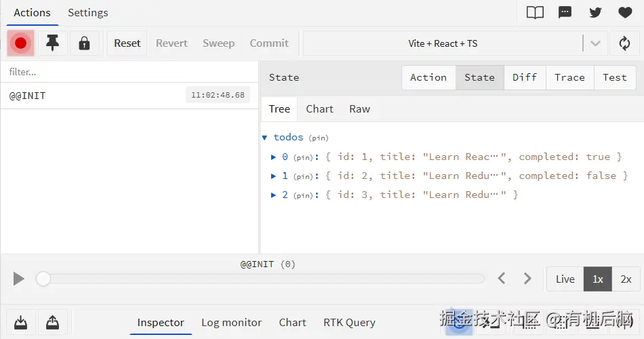644x339 pixels.
Task: Pause recording with the red record button
Action: coord(21,43)
